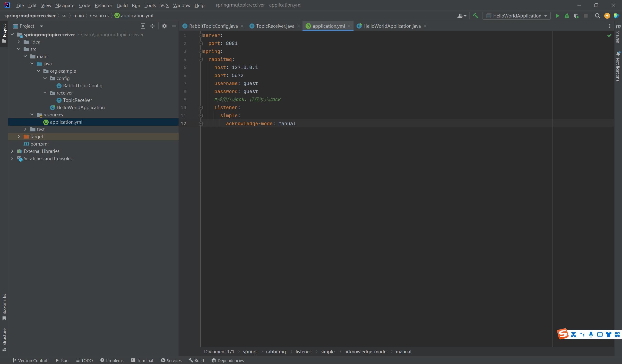This screenshot has height=364, width=622.
Task: Toggle the Bookmarks side panel
Action: 4,306
